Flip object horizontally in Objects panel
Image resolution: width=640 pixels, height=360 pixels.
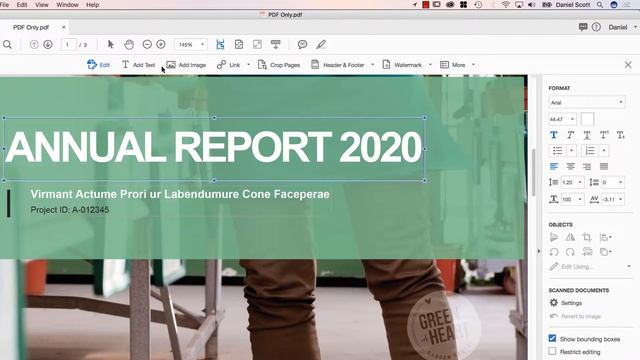pos(570,237)
